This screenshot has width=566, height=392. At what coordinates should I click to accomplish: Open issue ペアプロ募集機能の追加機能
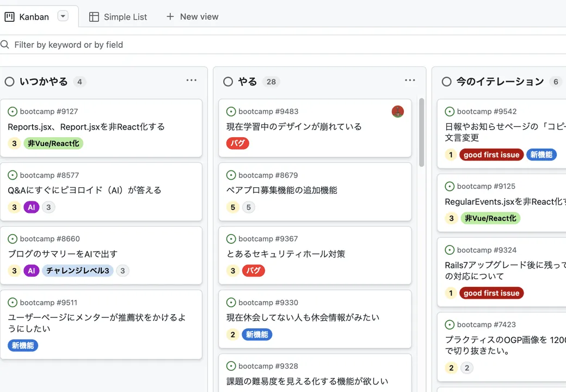pos(282,190)
